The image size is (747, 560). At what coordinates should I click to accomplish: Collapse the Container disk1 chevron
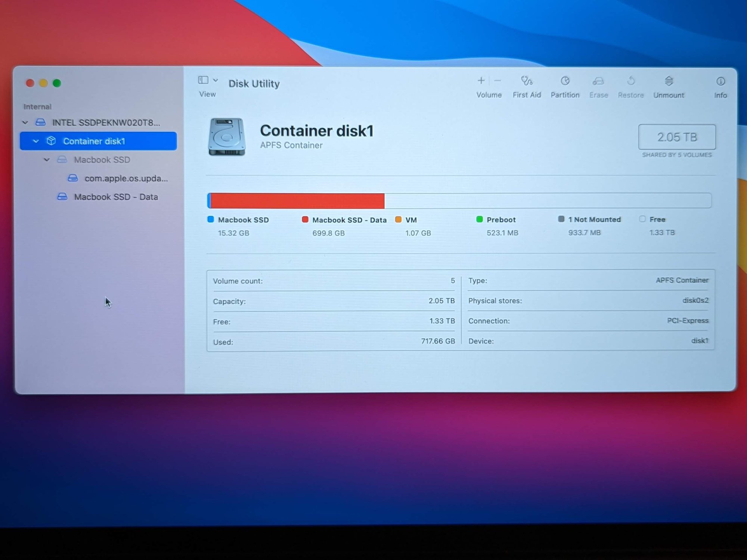click(36, 141)
